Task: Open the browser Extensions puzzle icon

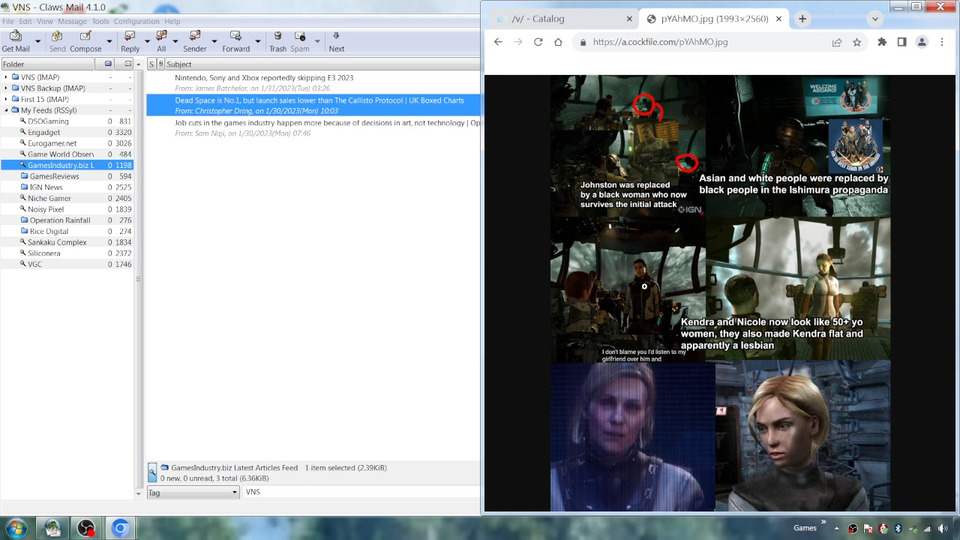Action: pyautogui.click(x=882, y=42)
